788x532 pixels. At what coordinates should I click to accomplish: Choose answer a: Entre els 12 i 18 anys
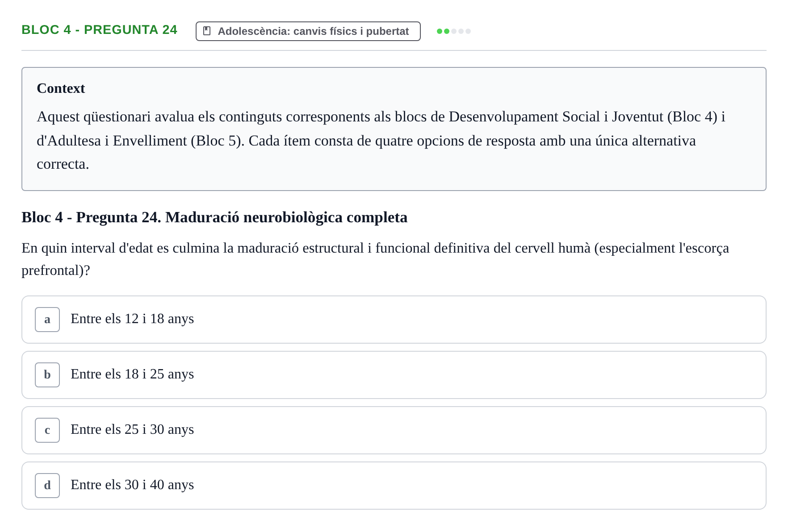[394, 320]
